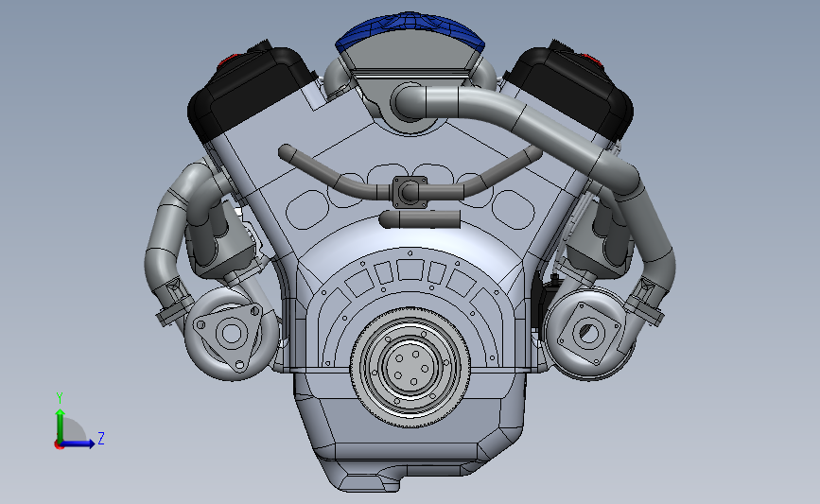820x504 pixels.
Task: Click the red cap on right valve cover
Action: pos(591,60)
